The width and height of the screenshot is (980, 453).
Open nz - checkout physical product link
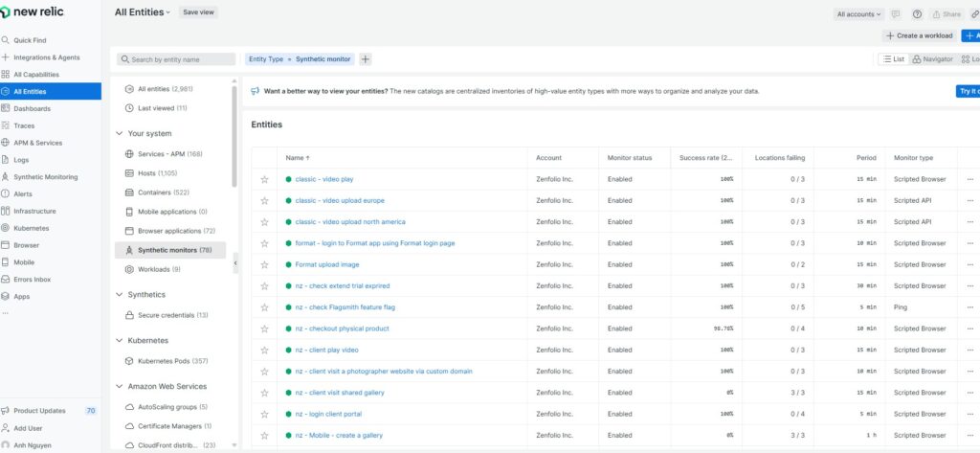tap(342, 328)
